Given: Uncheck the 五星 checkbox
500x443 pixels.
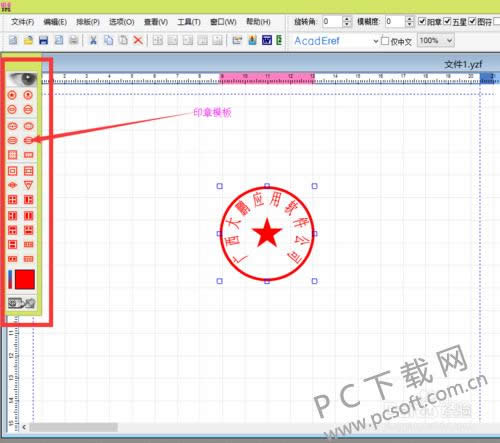Looking at the screenshot, I should pos(447,21).
